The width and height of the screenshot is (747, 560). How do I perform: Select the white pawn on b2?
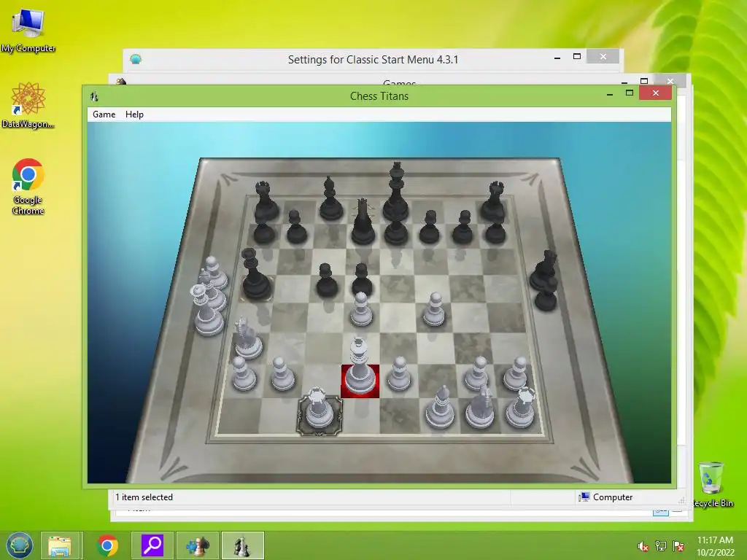pyautogui.click(x=282, y=374)
